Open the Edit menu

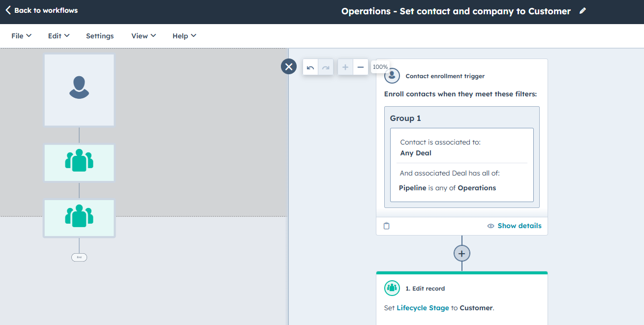click(59, 36)
